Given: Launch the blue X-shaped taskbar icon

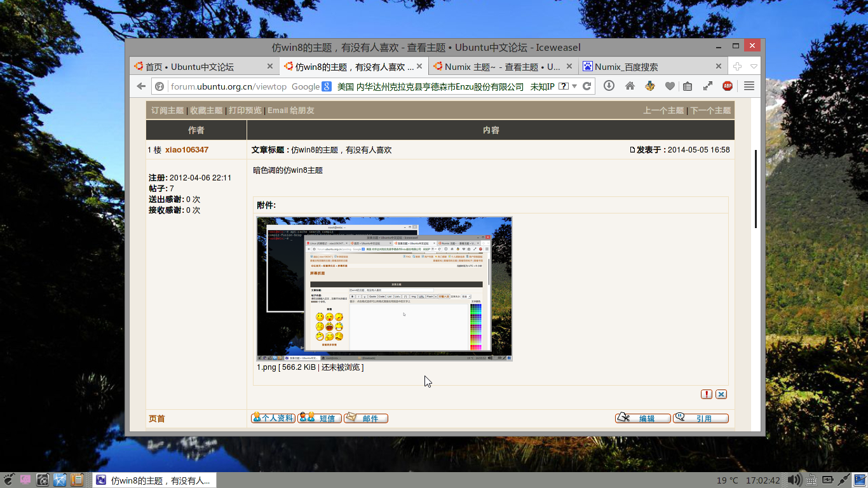Looking at the screenshot, I should coord(60,480).
